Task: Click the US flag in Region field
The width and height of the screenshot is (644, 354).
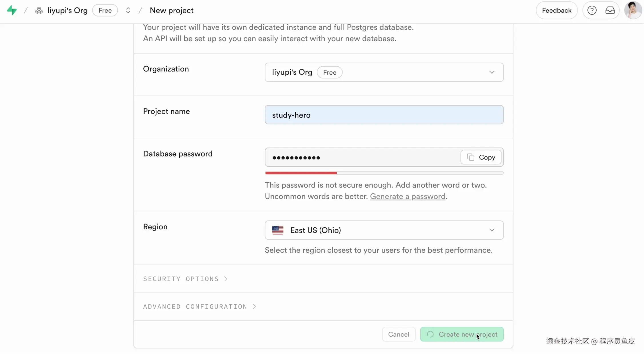Action: [277, 230]
